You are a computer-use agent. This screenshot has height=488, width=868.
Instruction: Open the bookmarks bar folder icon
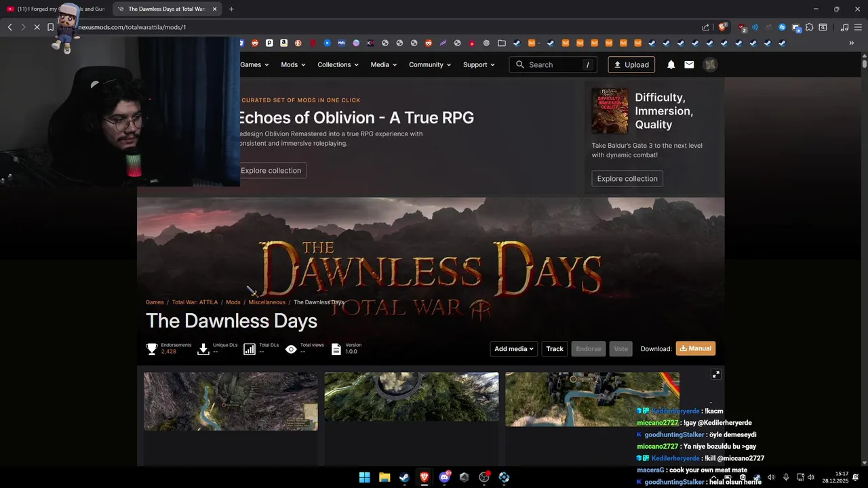[502, 43]
